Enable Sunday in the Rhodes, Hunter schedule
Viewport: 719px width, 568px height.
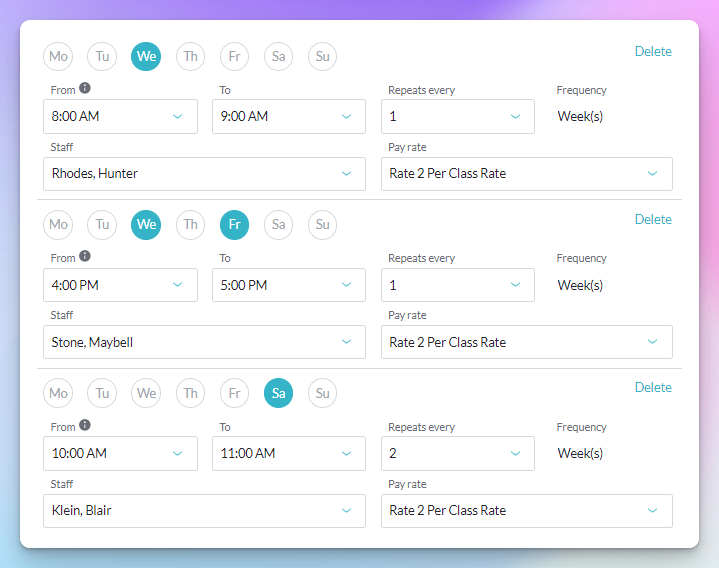tap(322, 56)
